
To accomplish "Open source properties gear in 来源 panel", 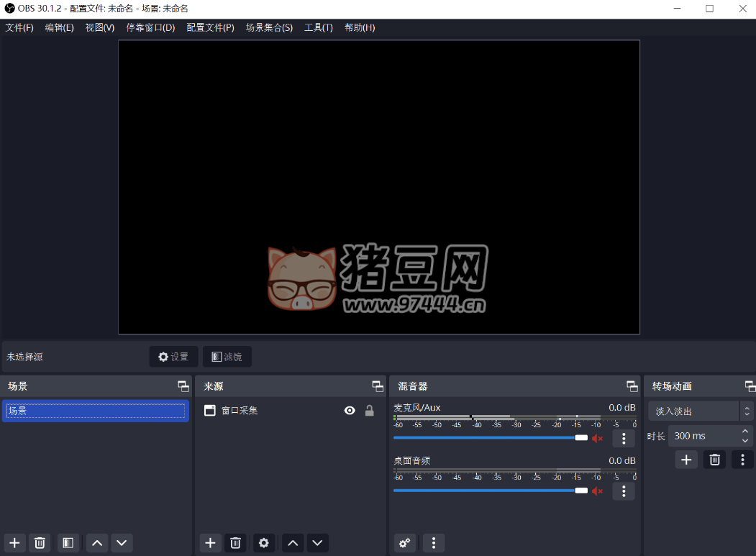I will pos(264,543).
